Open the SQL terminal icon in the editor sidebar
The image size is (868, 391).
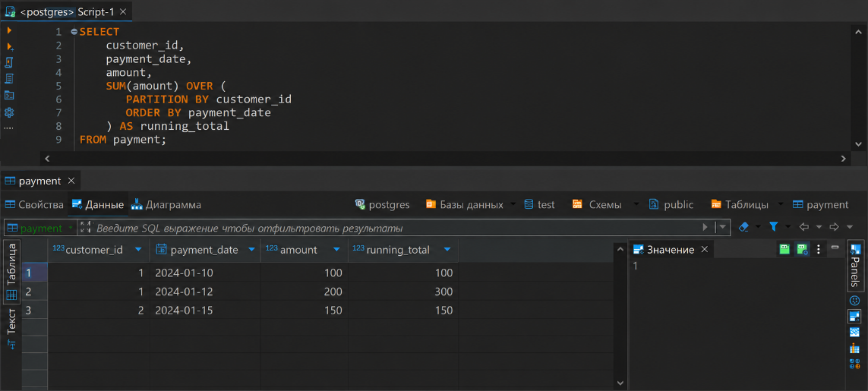tap(9, 95)
